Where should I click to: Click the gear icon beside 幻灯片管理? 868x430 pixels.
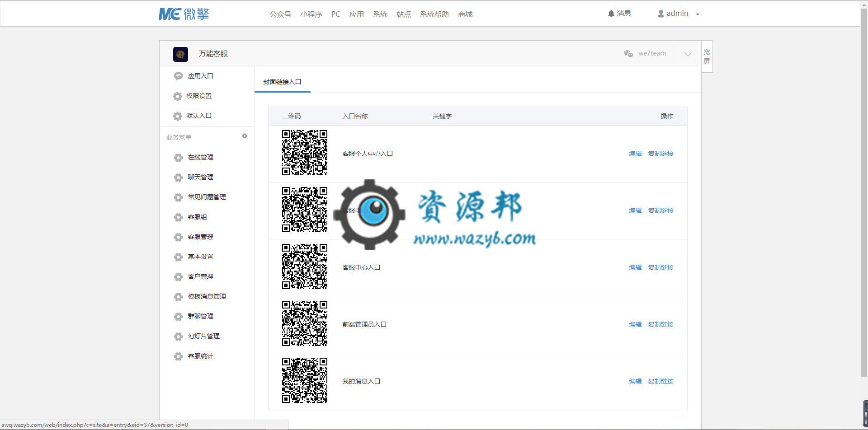178,337
